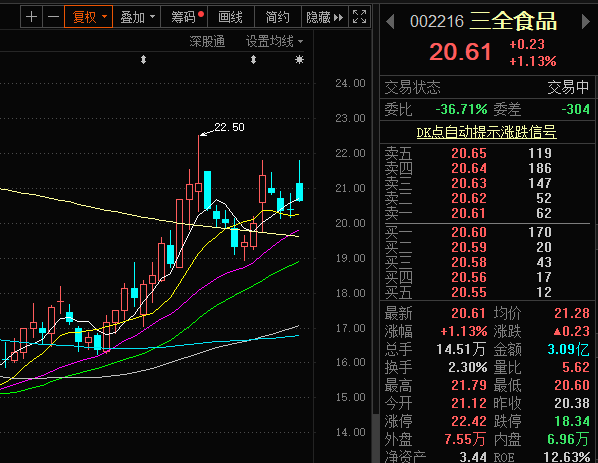Click the 24.00 price axis label

[350, 83]
